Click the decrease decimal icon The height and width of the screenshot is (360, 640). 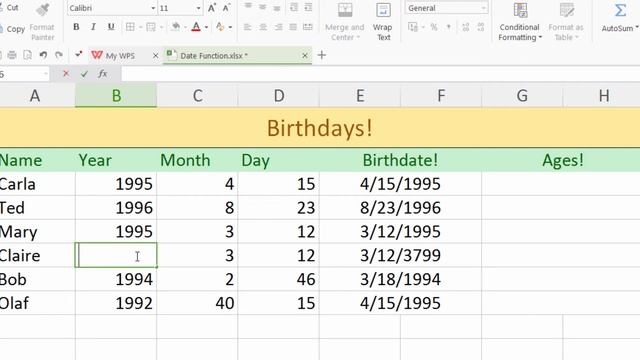click(x=481, y=27)
